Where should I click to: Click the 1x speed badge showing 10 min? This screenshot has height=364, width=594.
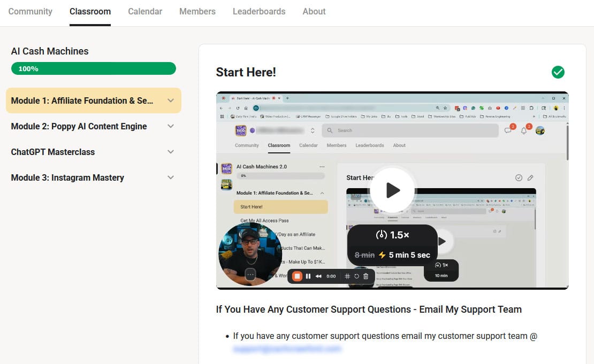441,270
